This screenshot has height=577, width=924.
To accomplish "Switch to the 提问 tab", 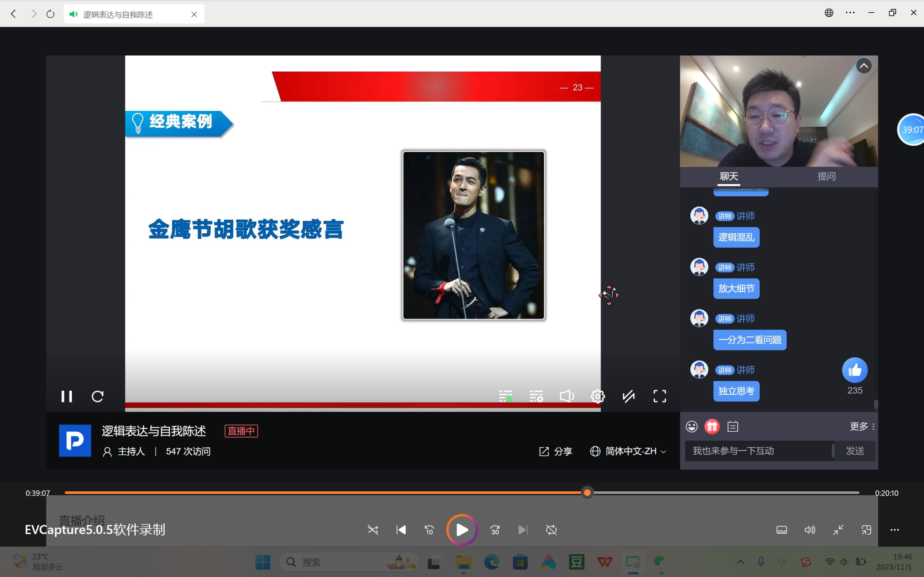I will 827,176.
